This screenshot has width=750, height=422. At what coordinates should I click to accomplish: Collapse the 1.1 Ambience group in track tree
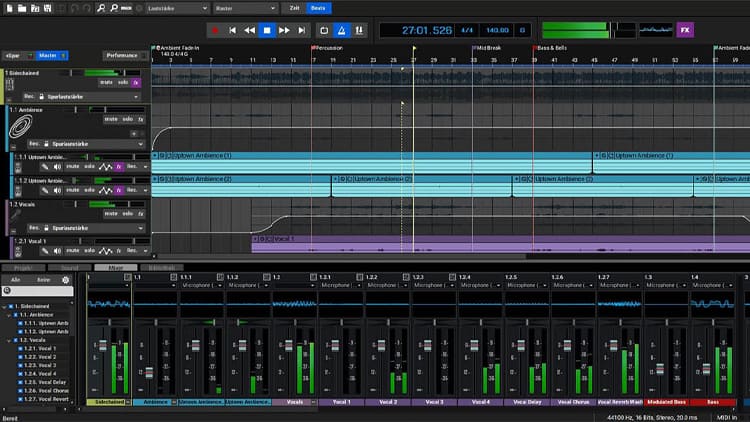point(10,315)
